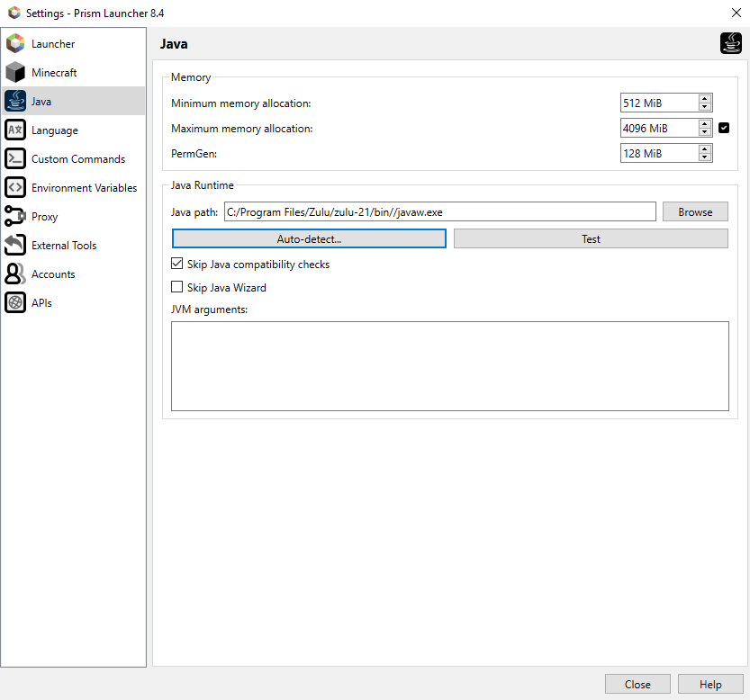Screen dimensions: 750x700
Task: Click the Custom Commands terminal icon
Action: click(15, 158)
